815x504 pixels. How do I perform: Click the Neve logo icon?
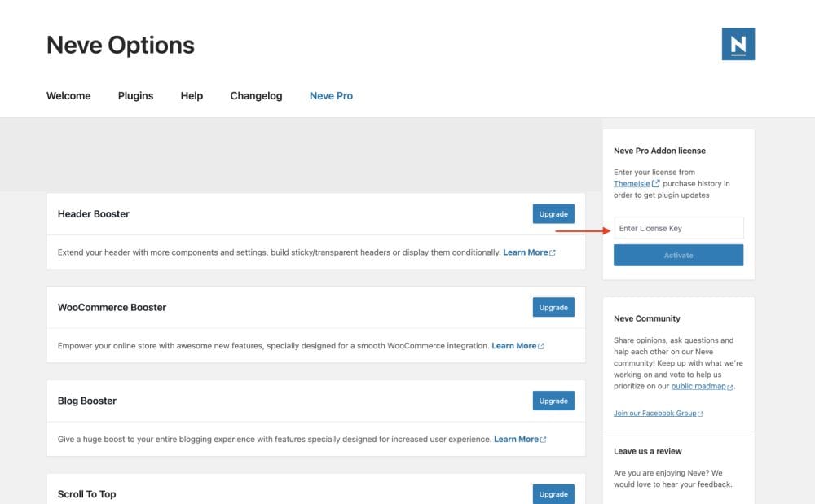738,44
